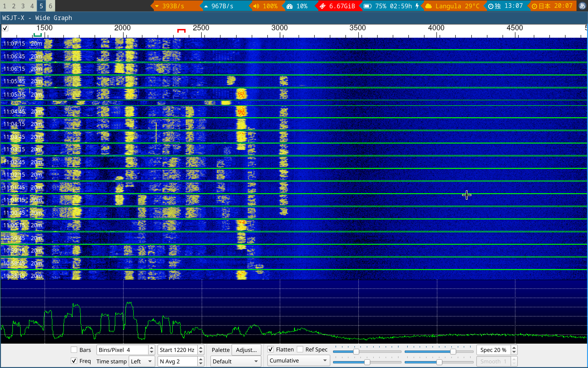588x368 pixels.
Task: Click the download speed arrow icon 393B/s
Action: coord(157,6)
